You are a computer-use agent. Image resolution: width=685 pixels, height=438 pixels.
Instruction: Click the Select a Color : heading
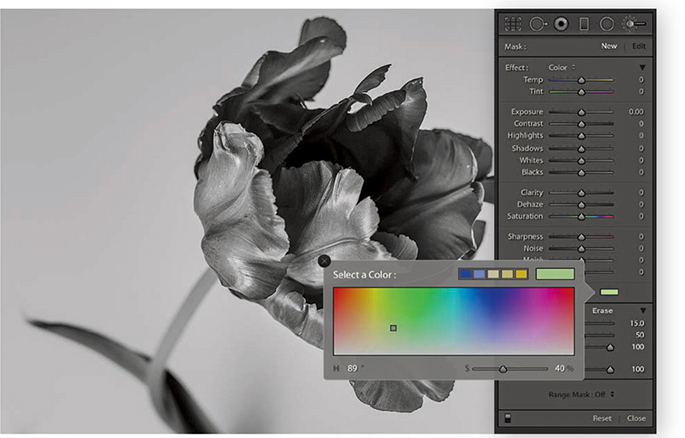tap(364, 275)
